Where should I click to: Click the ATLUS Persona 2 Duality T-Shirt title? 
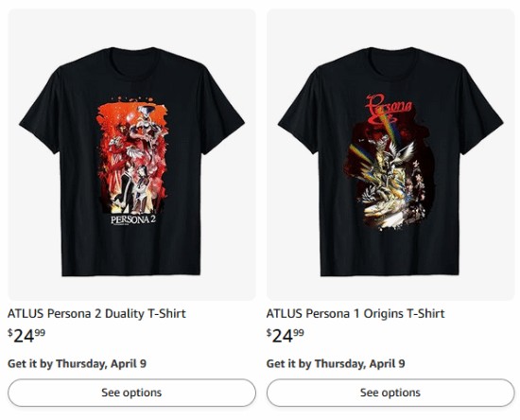tap(96, 313)
